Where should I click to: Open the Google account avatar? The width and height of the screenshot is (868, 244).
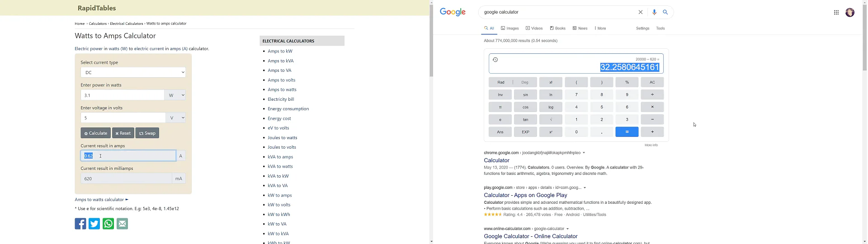pyautogui.click(x=850, y=12)
